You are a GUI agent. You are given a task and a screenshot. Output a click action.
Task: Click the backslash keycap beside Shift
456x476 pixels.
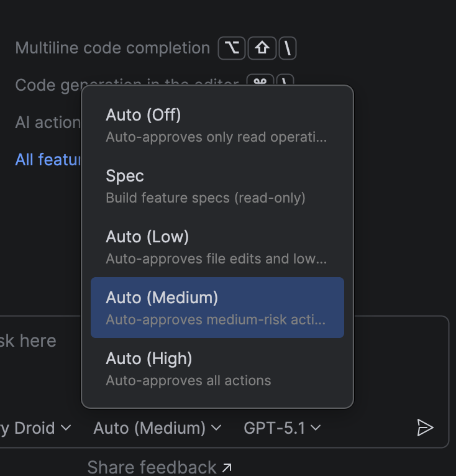[288, 48]
